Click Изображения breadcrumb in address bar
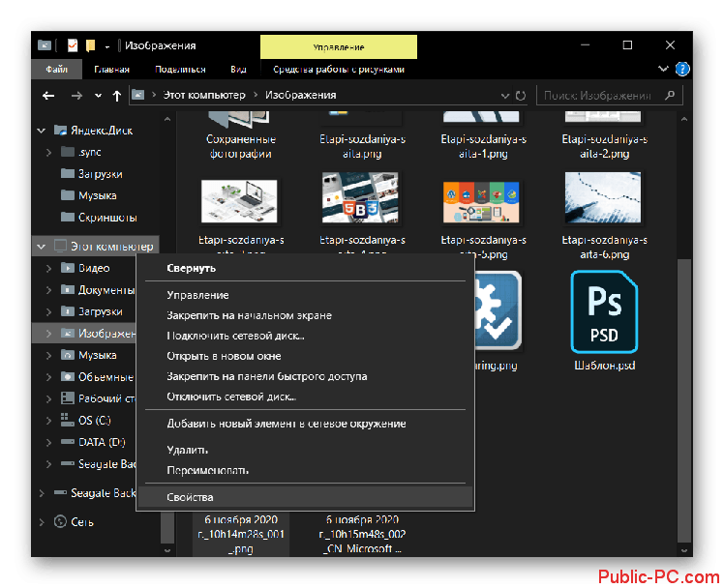Screen dimensions: 724x588 [301, 95]
